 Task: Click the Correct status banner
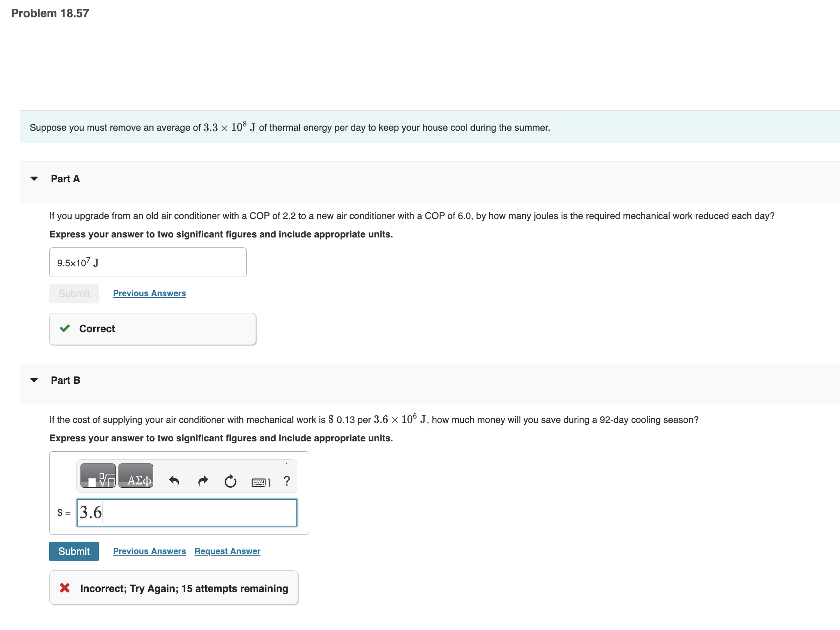(x=152, y=328)
